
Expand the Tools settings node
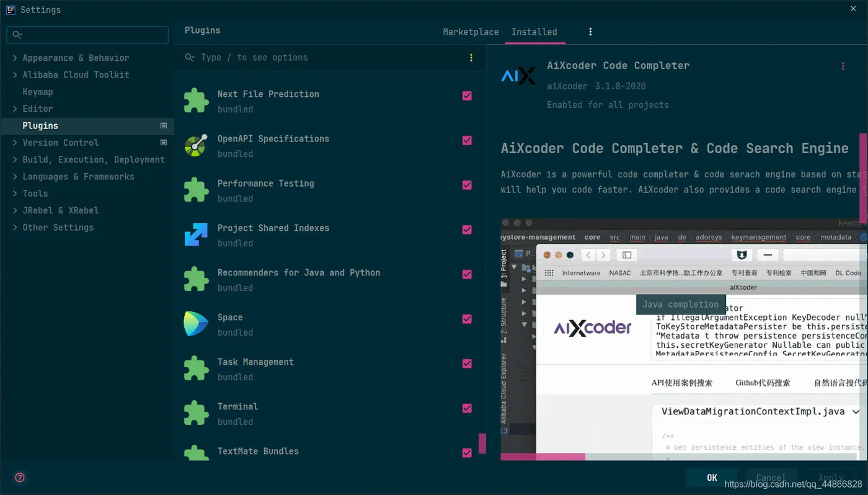click(x=15, y=194)
